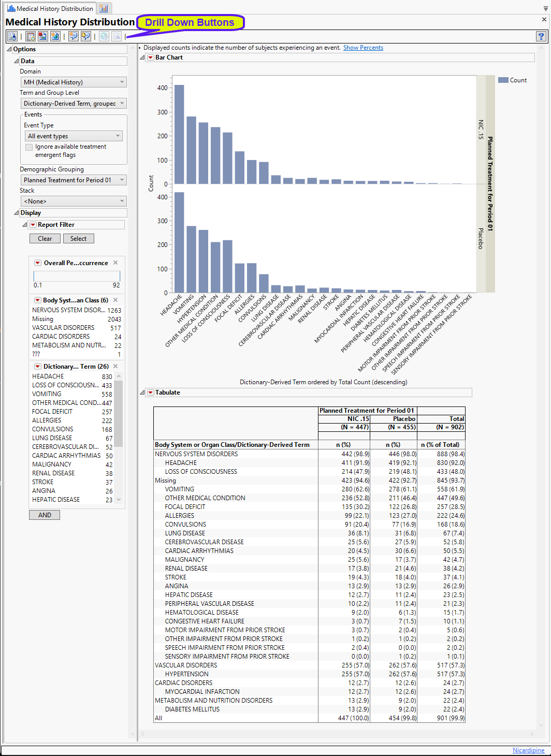
Task: Click the table-with-magnifier drill-down icon
Action: click(31, 36)
